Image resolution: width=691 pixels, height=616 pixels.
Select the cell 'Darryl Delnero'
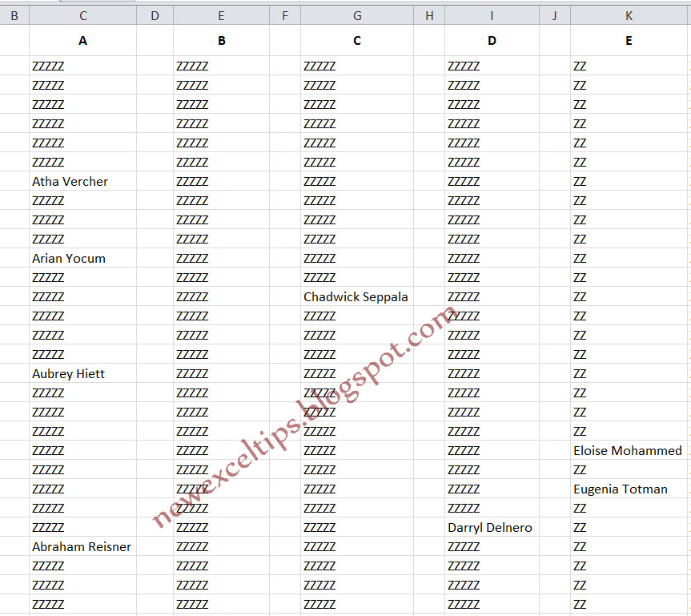(x=492, y=527)
